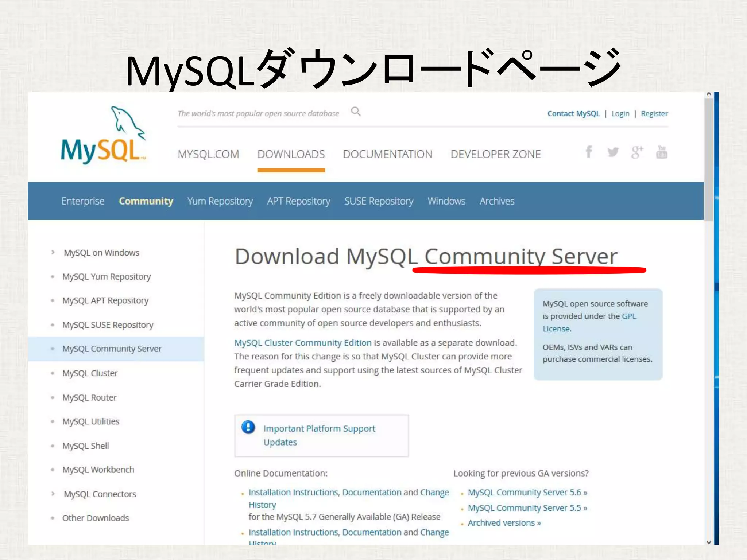
Task: Expand MySQL on Windows chevron
Action: (53, 252)
